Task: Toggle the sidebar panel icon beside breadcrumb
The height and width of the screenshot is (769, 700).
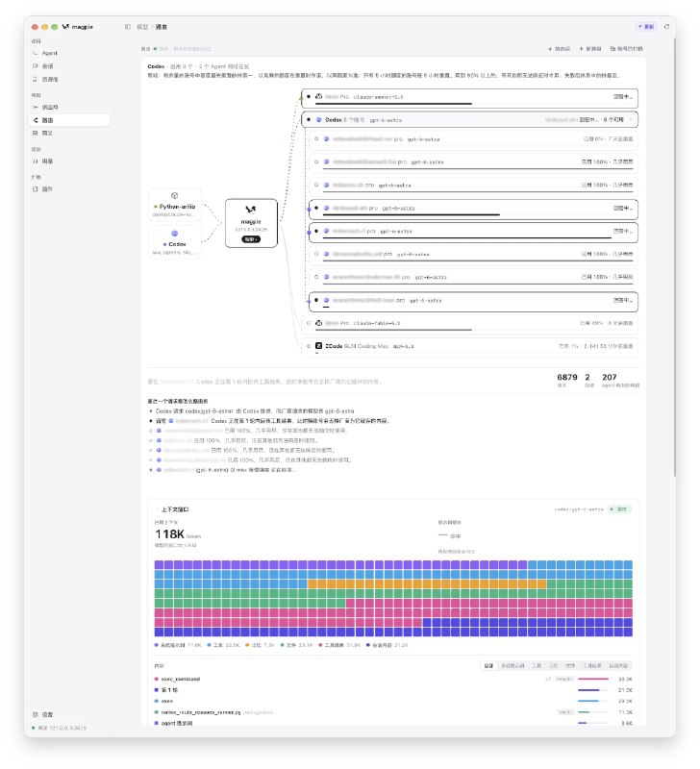Action: coord(128,27)
